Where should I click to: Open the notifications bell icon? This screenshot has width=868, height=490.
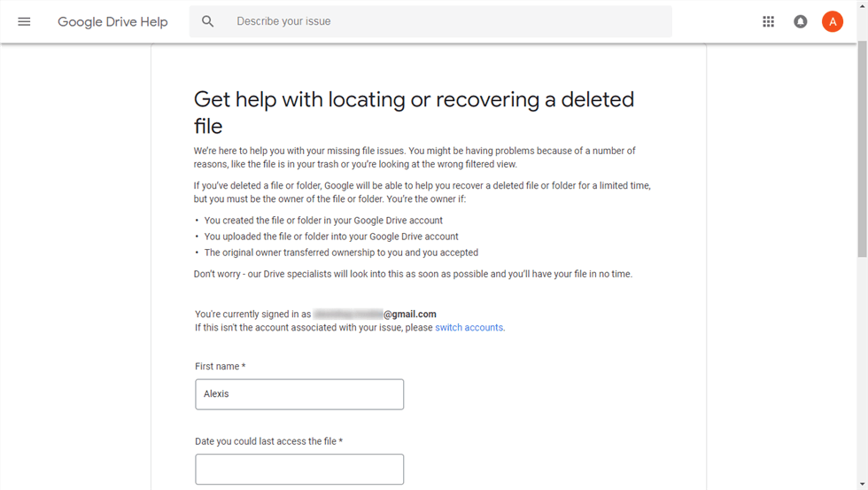(x=801, y=21)
